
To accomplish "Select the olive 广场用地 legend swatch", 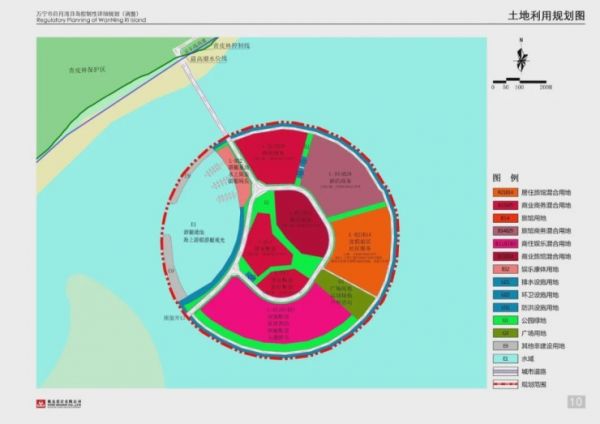I will tap(505, 333).
